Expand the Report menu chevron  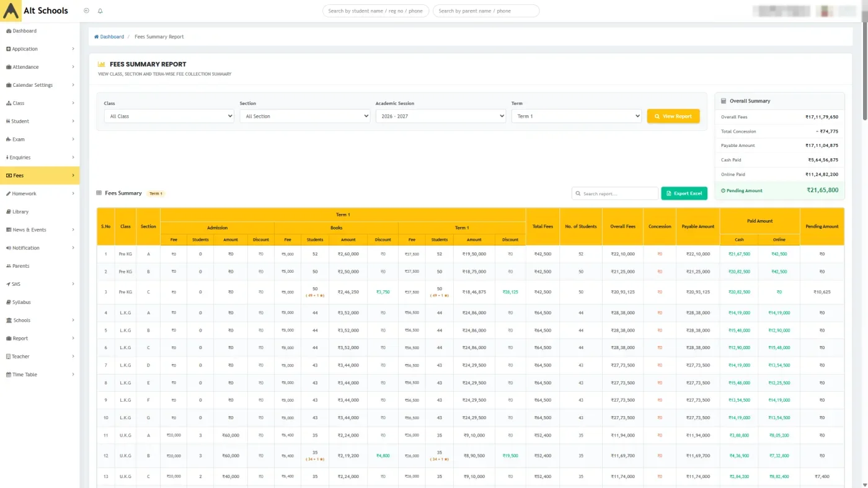[x=73, y=339]
